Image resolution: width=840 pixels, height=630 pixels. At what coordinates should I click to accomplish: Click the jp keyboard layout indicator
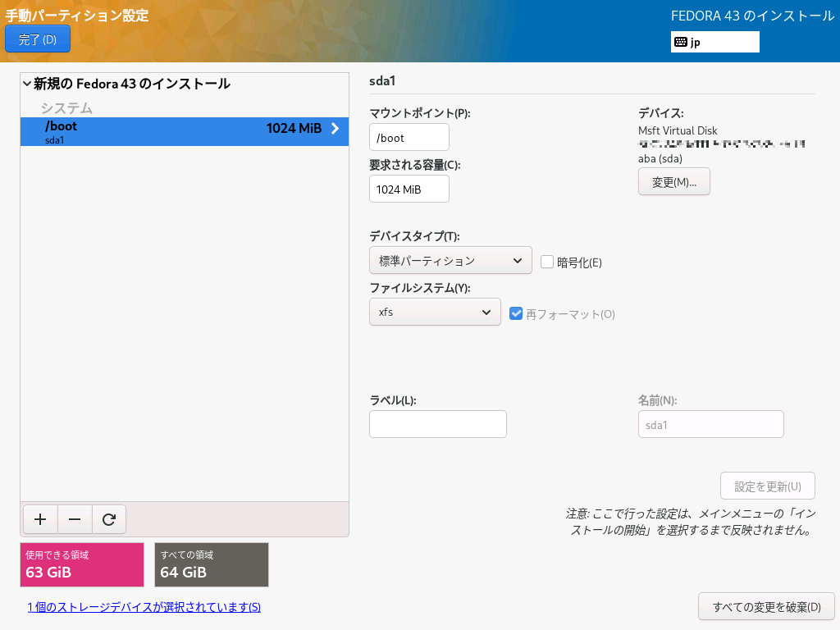(714, 42)
